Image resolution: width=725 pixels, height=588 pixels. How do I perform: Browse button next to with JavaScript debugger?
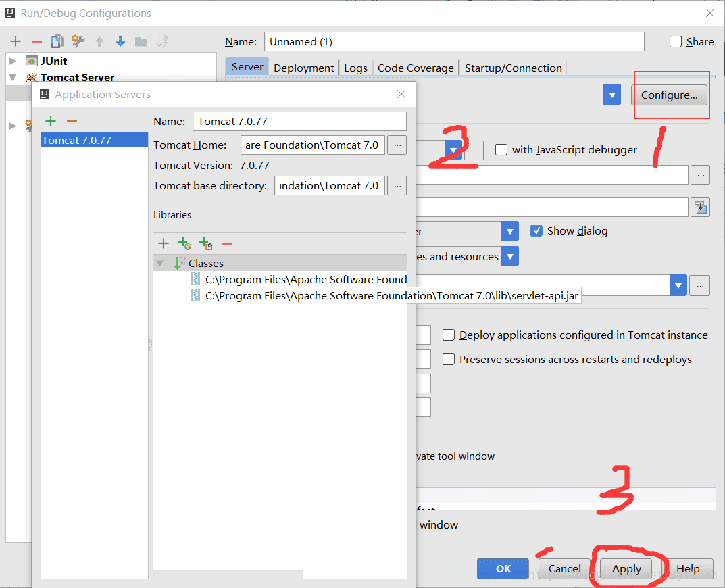pos(474,150)
